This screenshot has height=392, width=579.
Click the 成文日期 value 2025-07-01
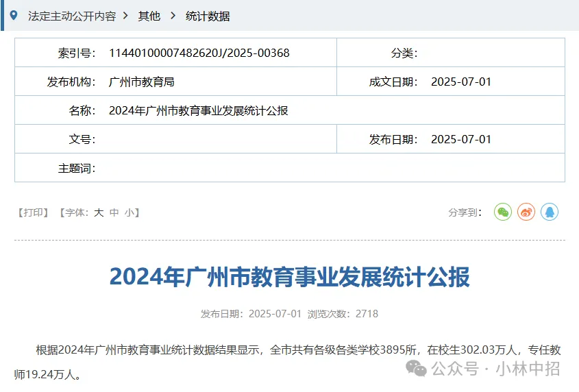click(x=461, y=82)
